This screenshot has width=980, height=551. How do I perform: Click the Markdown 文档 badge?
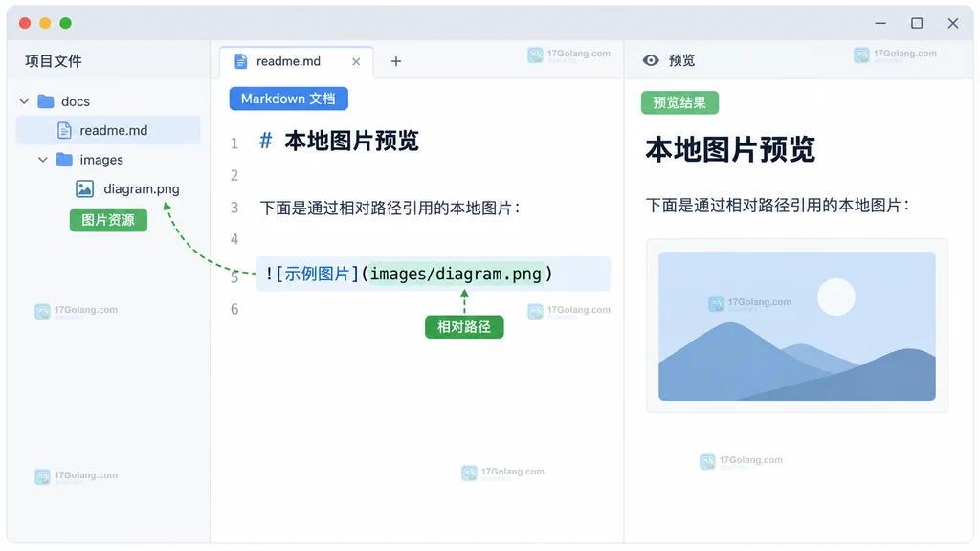coord(289,99)
